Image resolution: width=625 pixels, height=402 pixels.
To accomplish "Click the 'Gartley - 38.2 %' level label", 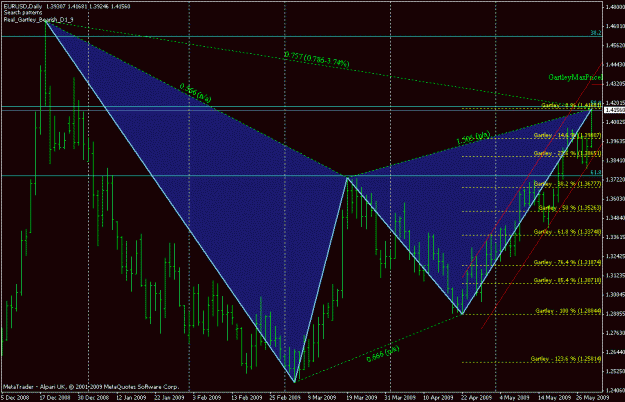I will [x=567, y=184].
